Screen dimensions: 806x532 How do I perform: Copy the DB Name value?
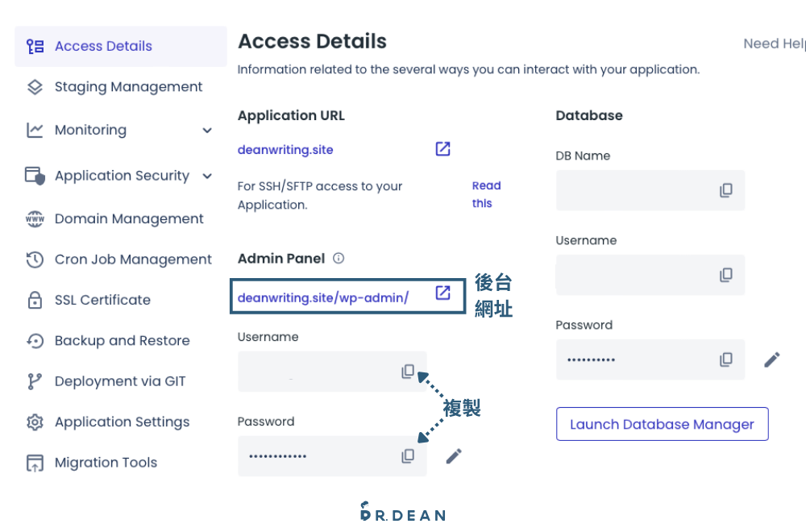tap(726, 190)
